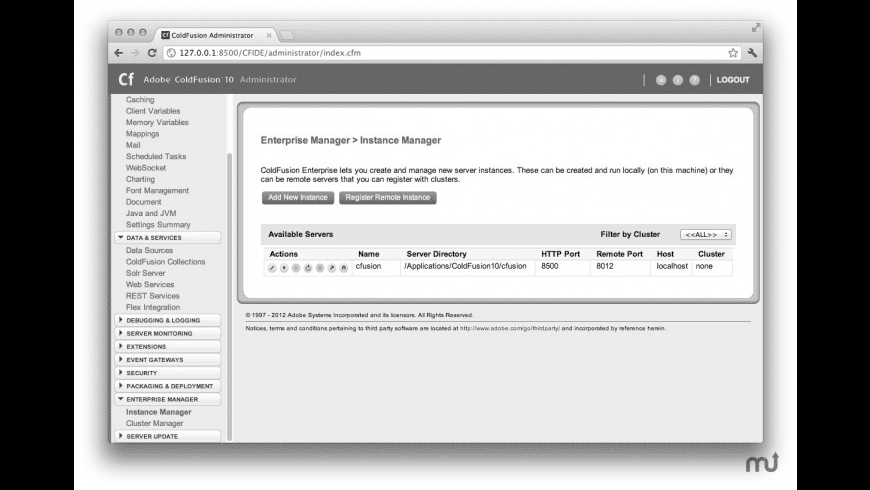Click the localhost host cell
870x490 pixels.
point(672,266)
